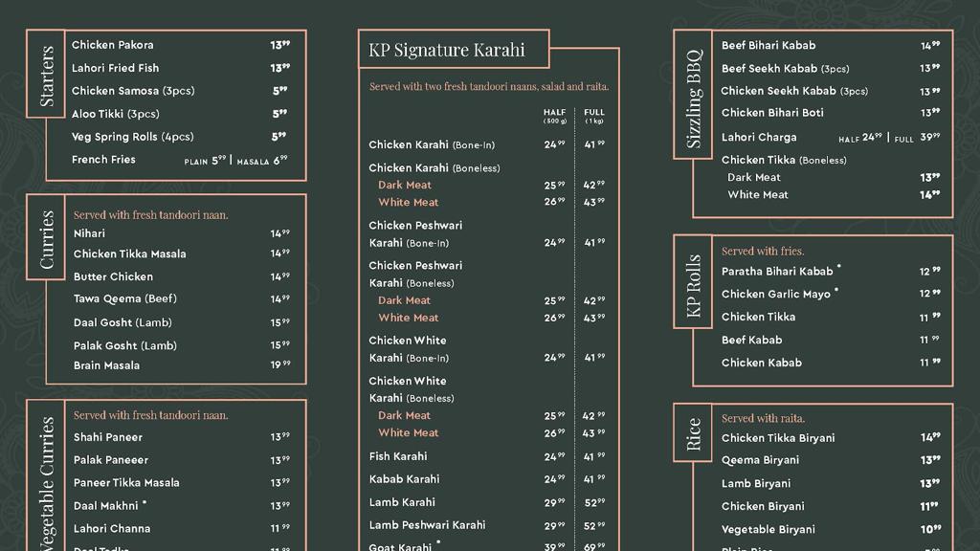Screen dimensions: 980x551
Task: Select Beef Bihari Kabab in BBQ
Action: click(768, 45)
